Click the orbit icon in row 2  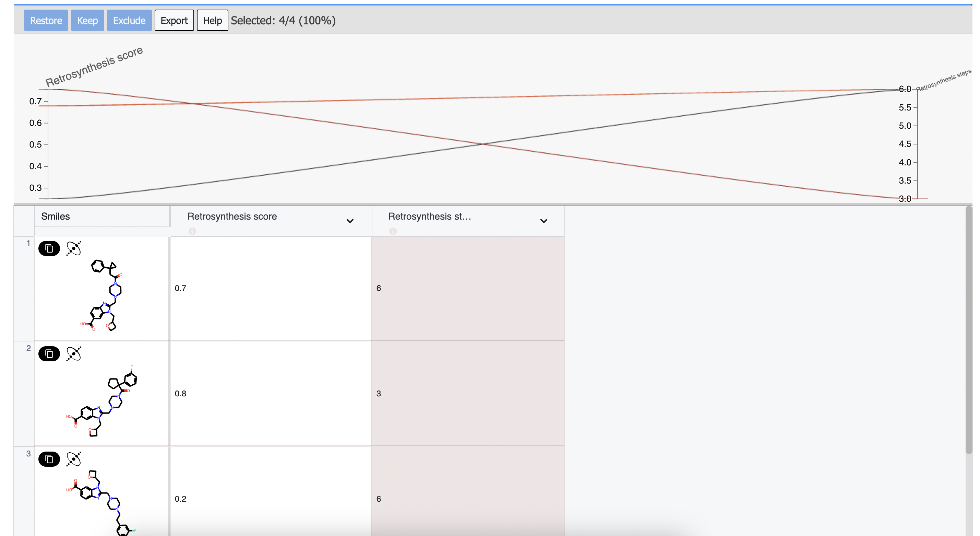click(x=74, y=354)
